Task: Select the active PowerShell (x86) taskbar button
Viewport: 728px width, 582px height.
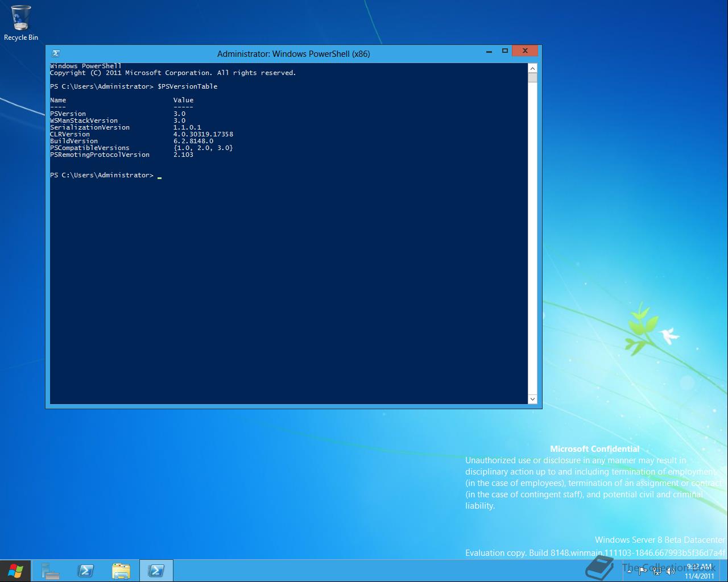Action: coord(156,571)
